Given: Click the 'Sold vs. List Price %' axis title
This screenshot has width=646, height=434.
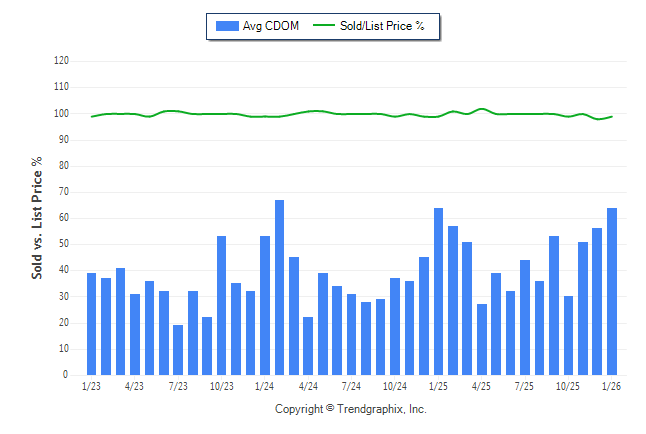Looking at the screenshot, I should (x=37, y=217).
